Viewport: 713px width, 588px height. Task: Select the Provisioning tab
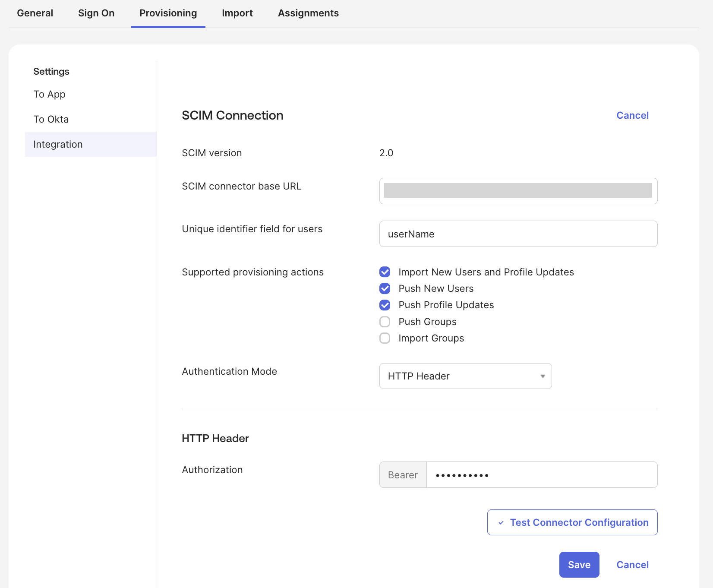coord(168,13)
